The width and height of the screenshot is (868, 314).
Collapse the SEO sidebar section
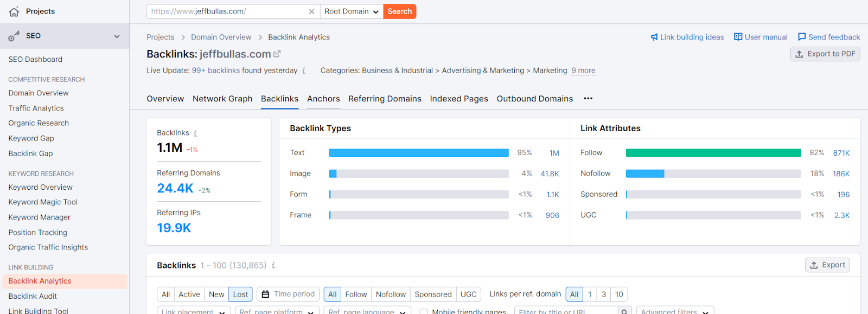click(x=117, y=36)
